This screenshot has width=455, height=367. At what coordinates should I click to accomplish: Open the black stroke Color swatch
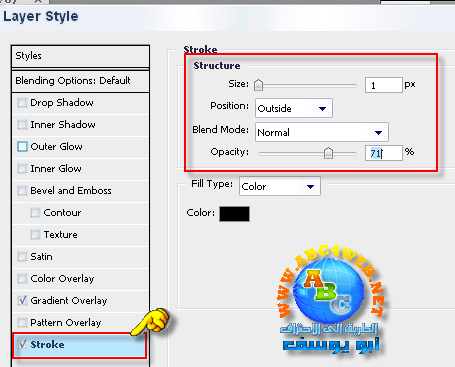234,214
